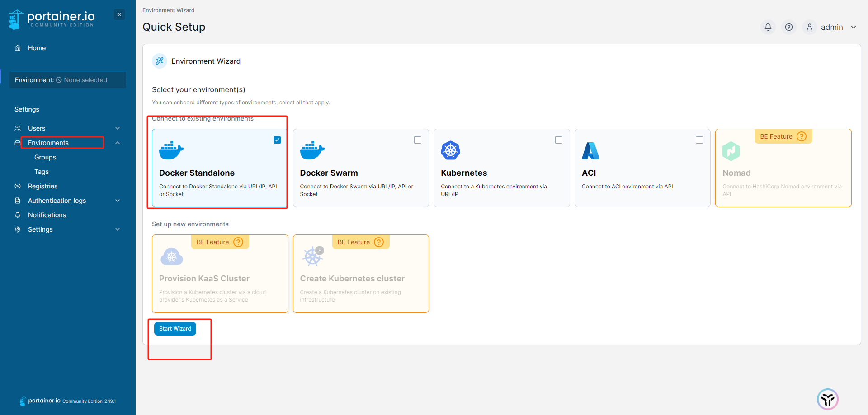Click the admin username label
868x415 pixels.
coord(832,27)
